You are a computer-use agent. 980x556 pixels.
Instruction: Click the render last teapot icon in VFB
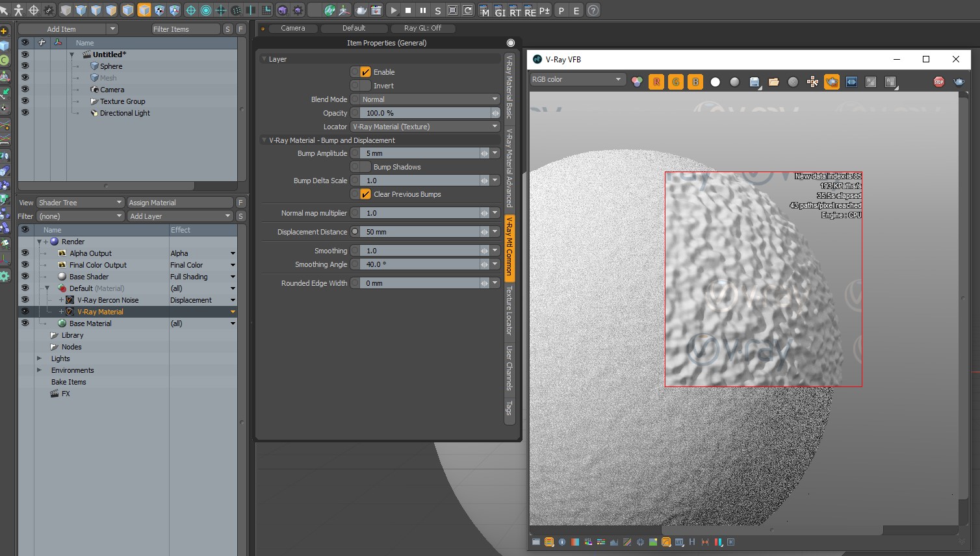[x=959, y=82]
